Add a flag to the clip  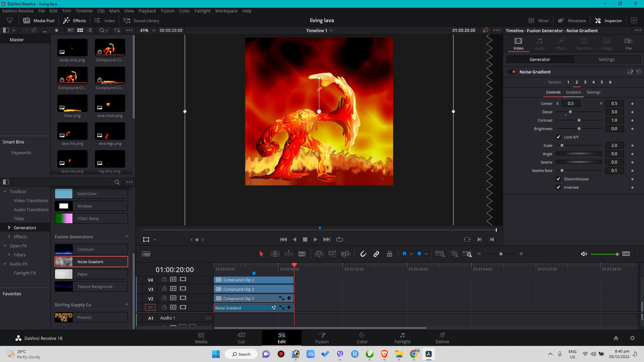tap(405, 254)
